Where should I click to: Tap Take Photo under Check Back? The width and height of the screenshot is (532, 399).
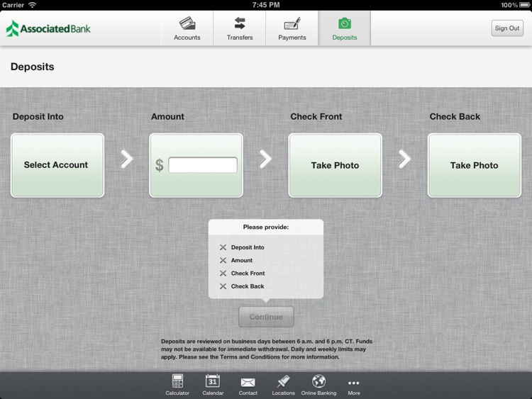pyautogui.click(x=474, y=165)
